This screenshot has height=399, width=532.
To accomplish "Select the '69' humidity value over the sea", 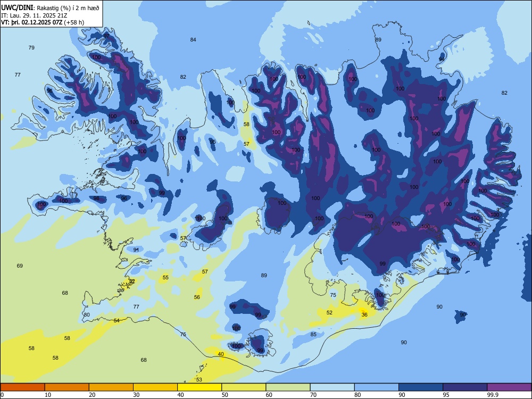I will pos(20,265).
